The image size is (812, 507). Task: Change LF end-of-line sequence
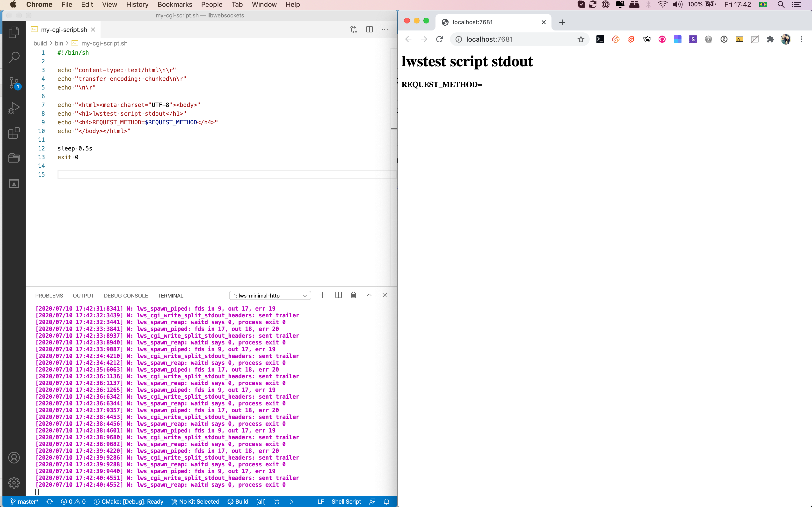(x=321, y=502)
